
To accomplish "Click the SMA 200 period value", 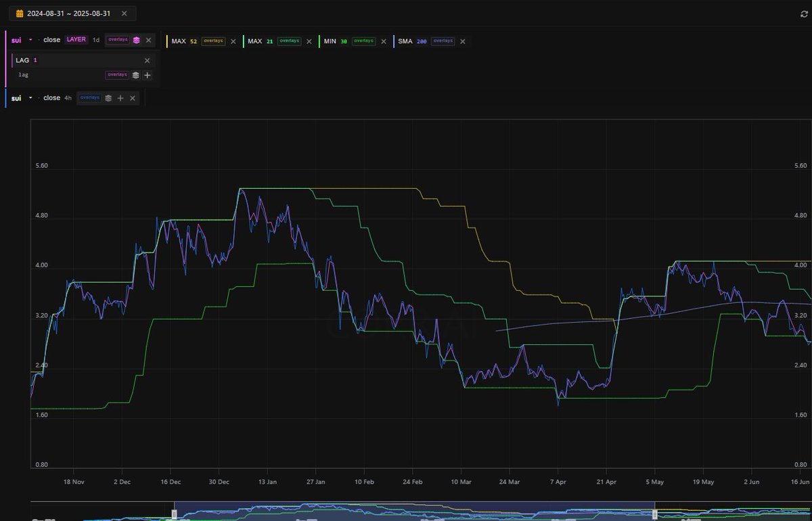I will (422, 41).
